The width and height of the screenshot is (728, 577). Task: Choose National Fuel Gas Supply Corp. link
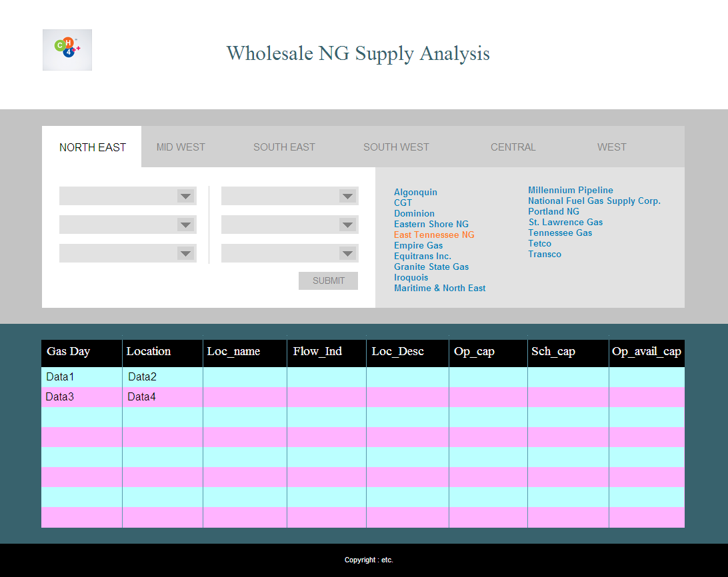click(x=594, y=201)
